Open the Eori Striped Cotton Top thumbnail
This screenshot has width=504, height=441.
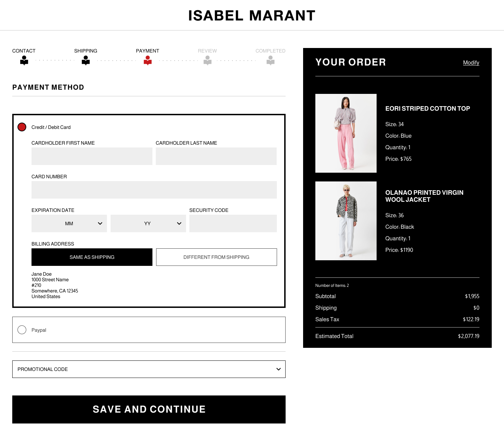(346, 133)
